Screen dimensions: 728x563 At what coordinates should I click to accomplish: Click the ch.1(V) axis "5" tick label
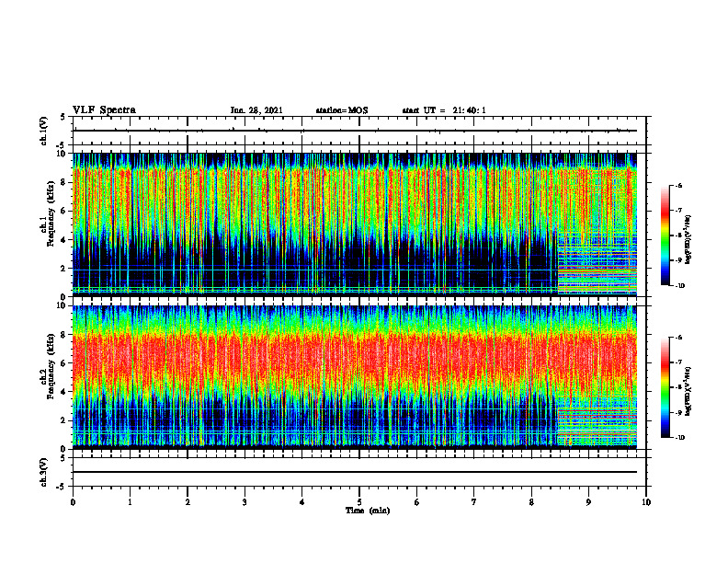click(64, 117)
